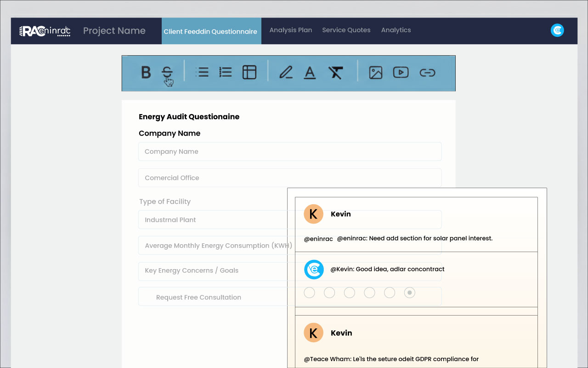Insert a table from the toolbar
This screenshot has height=368, width=588.
point(249,72)
